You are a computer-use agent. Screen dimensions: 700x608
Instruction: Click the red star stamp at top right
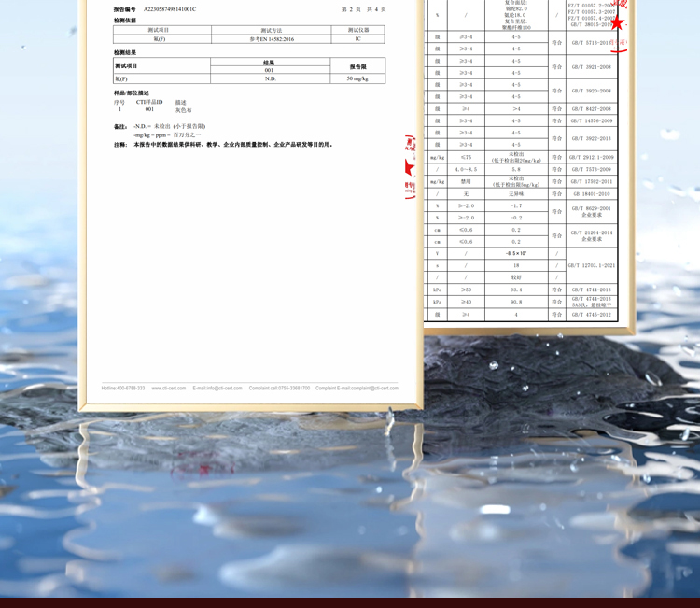coord(616,23)
